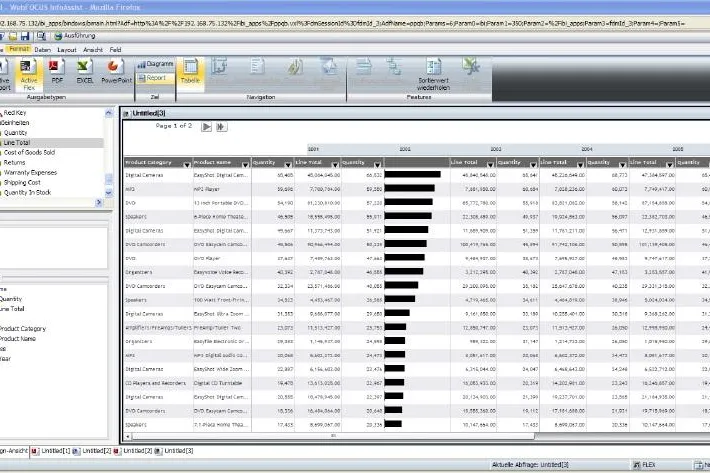Viewport: 710px width, 473px height.
Task: Select Product Category in query pane
Action: click(23, 329)
